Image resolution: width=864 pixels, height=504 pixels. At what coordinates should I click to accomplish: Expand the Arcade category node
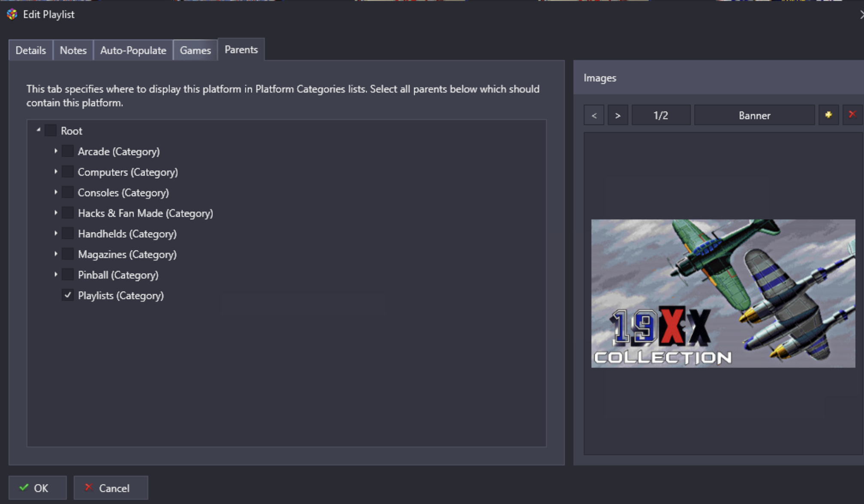pyautogui.click(x=56, y=151)
